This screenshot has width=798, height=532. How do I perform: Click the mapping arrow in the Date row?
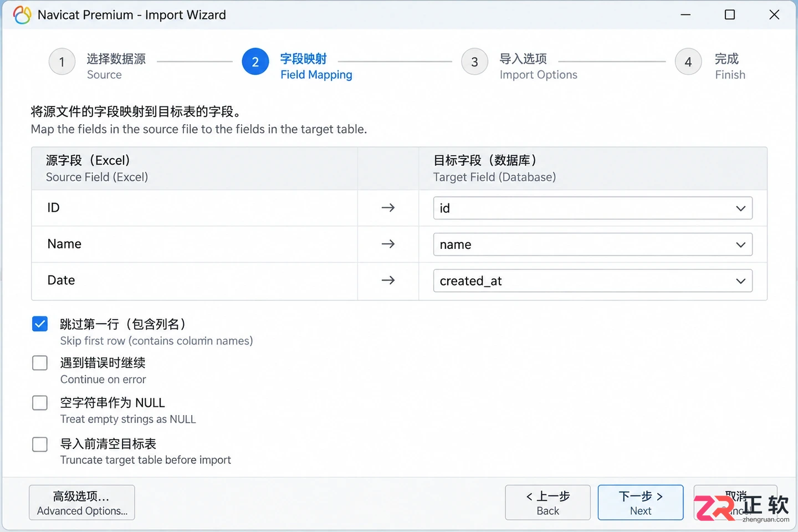click(388, 280)
